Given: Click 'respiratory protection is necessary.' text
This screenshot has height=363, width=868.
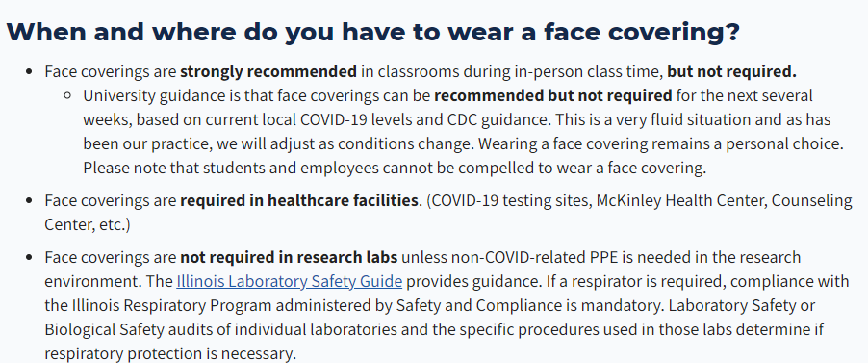Looking at the screenshot, I should [x=170, y=353].
